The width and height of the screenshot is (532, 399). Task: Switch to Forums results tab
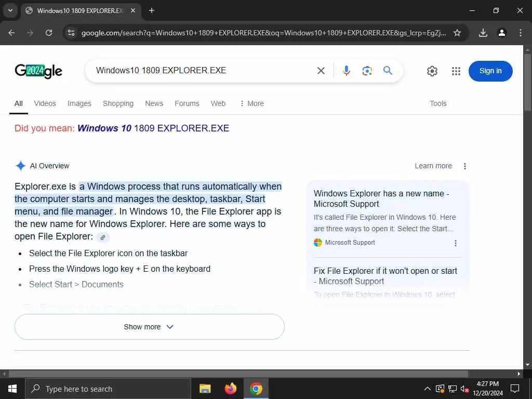pyautogui.click(x=187, y=103)
